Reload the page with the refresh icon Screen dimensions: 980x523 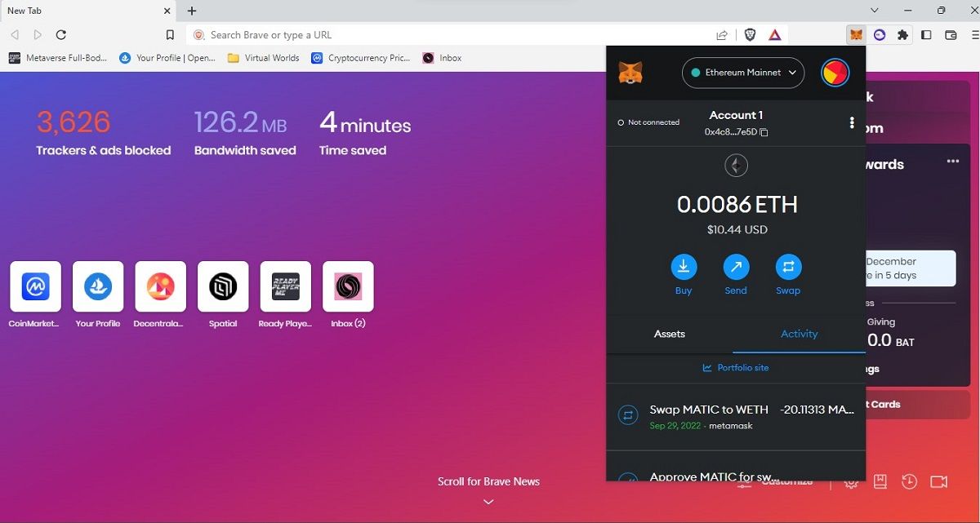(60, 35)
